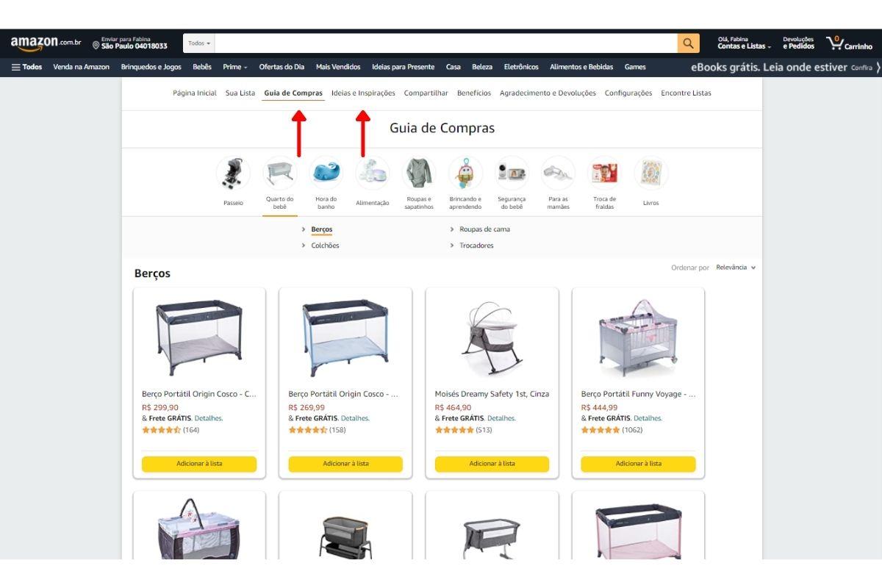
Task: Switch to the Ideias e Inspirações tab
Action: [363, 93]
